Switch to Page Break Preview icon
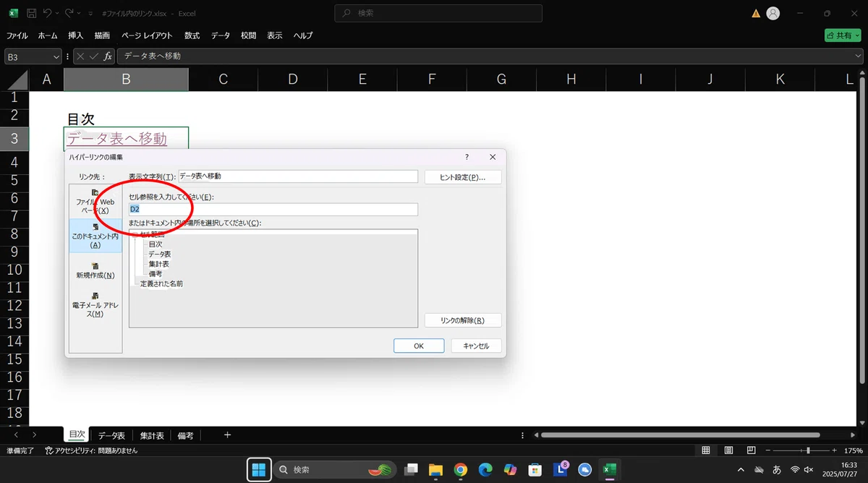868x483 pixels. point(750,450)
